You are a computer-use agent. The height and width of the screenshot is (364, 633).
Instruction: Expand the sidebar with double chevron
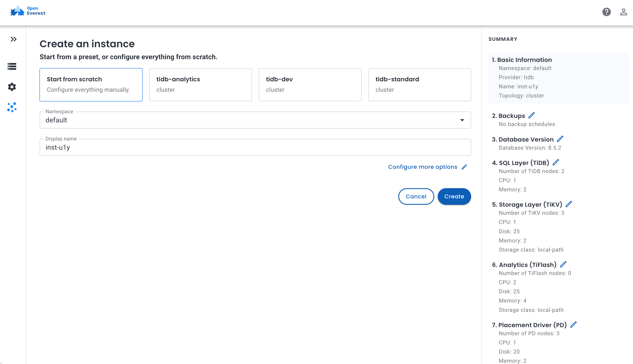click(x=13, y=39)
